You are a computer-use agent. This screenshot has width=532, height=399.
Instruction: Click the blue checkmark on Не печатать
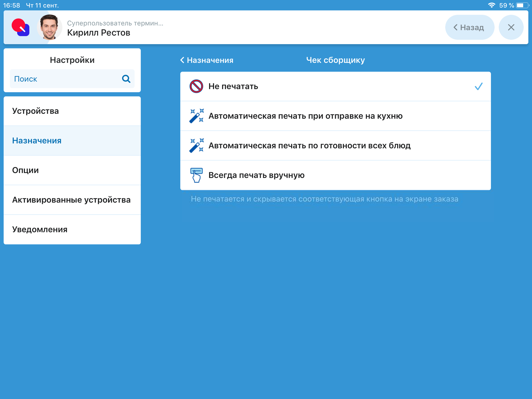click(478, 86)
